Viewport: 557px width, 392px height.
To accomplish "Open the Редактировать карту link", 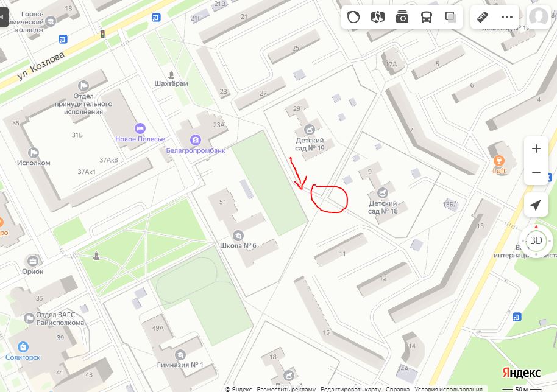I will click(x=350, y=389).
